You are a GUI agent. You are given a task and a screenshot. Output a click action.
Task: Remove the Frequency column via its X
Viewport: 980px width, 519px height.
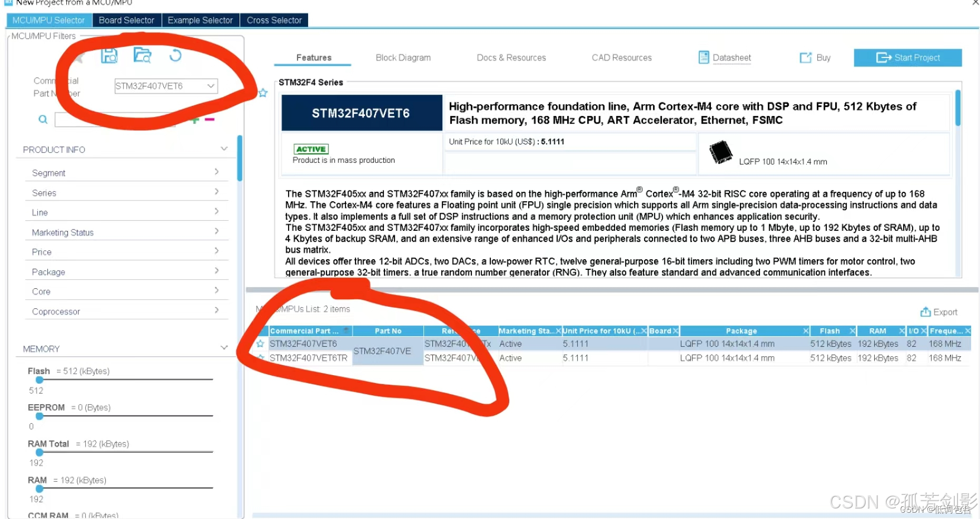pyautogui.click(x=967, y=331)
